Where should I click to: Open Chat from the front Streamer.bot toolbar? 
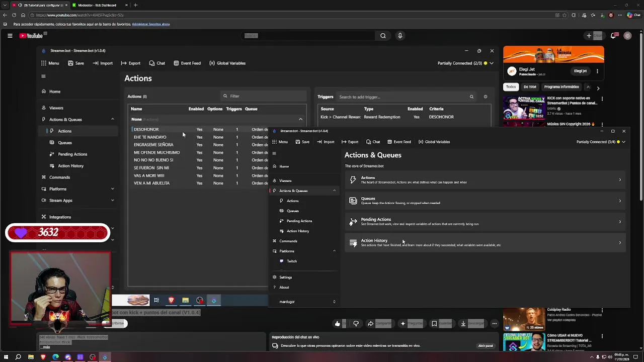point(373,142)
